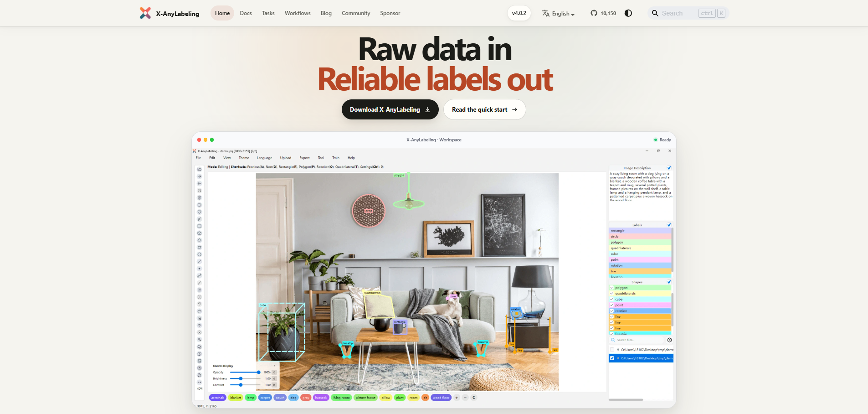Select the rectangle label in Labels list
This screenshot has height=414, width=868.
640,231
